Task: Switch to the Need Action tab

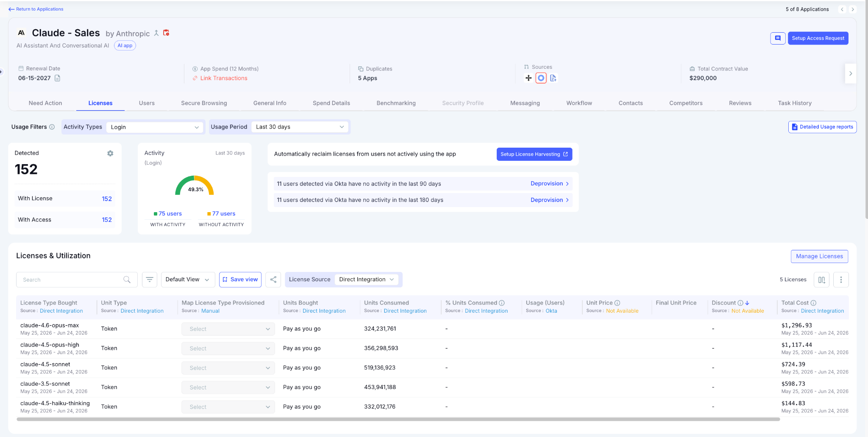Action: pos(45,103)
